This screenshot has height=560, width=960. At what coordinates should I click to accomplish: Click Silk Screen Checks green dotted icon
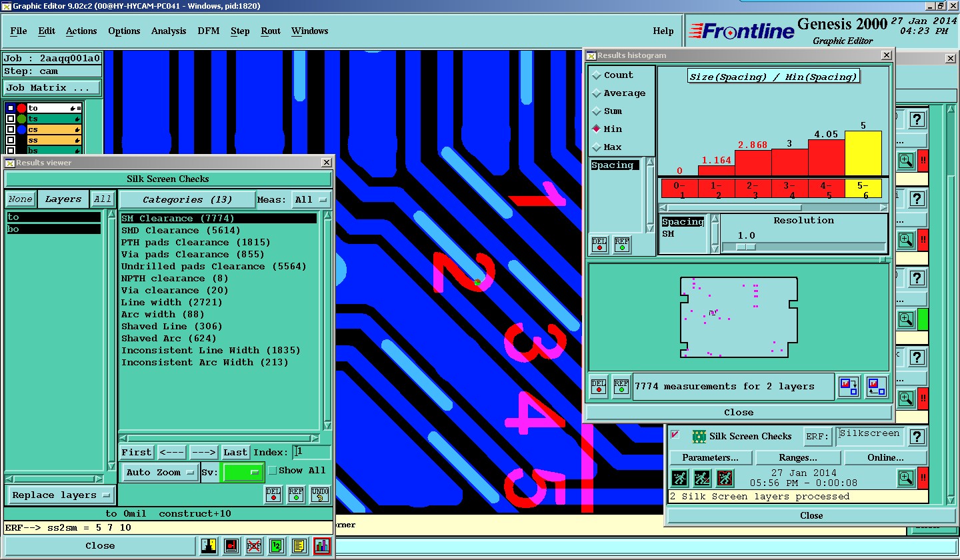click(x=699, y=437)
